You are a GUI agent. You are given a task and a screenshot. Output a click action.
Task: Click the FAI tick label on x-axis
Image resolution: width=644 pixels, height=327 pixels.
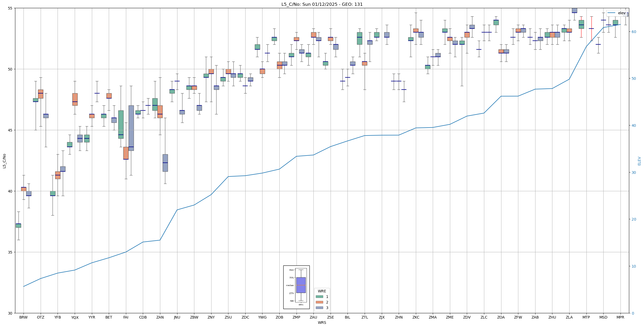tap(126, 317)
